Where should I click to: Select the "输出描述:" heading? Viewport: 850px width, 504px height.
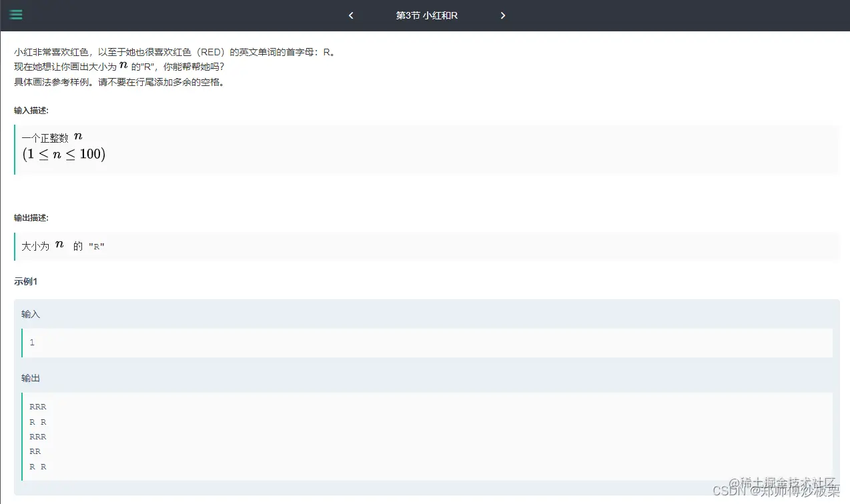point(31,218)
